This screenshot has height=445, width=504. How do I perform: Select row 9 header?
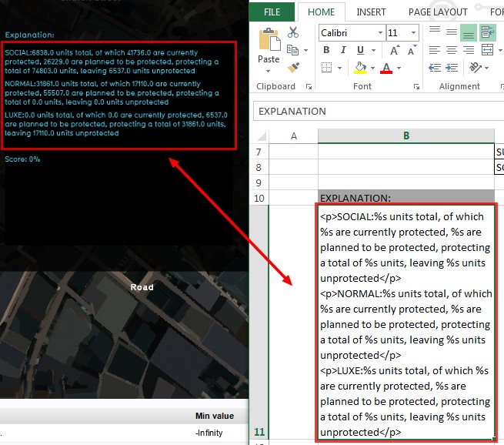[x=259, y=182]
